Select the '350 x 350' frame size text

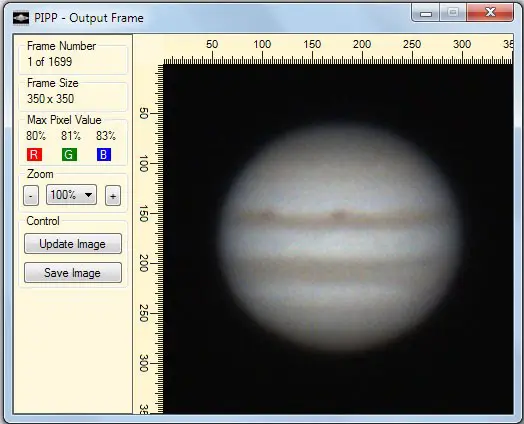point(50,99)
